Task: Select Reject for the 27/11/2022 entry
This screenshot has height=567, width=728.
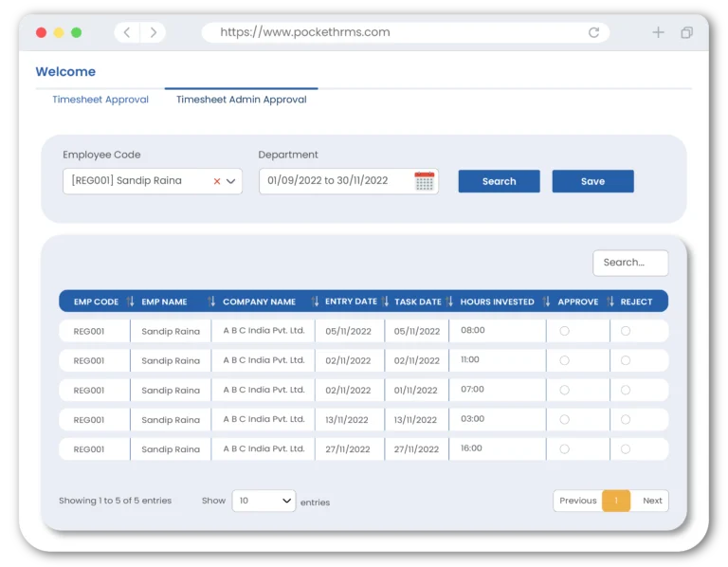Action: point(626,448)
